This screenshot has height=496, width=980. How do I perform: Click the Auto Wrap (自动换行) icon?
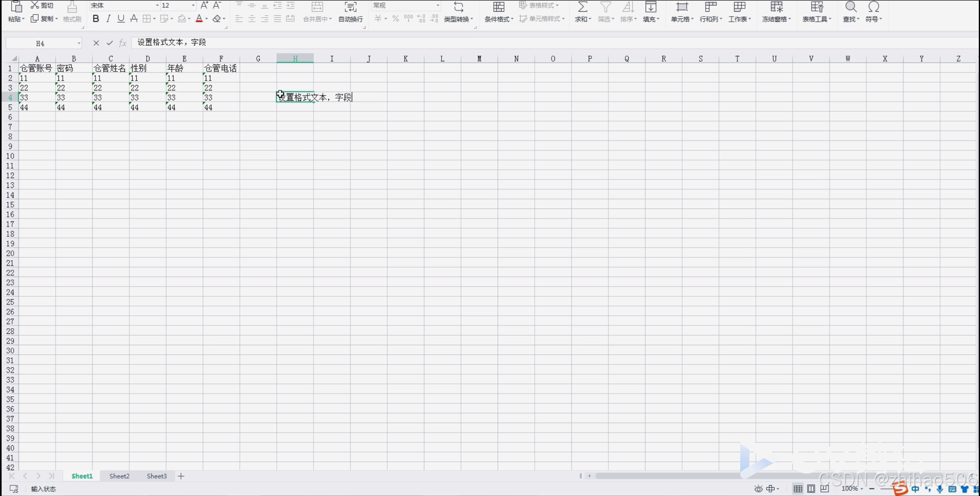pos(350,7)
